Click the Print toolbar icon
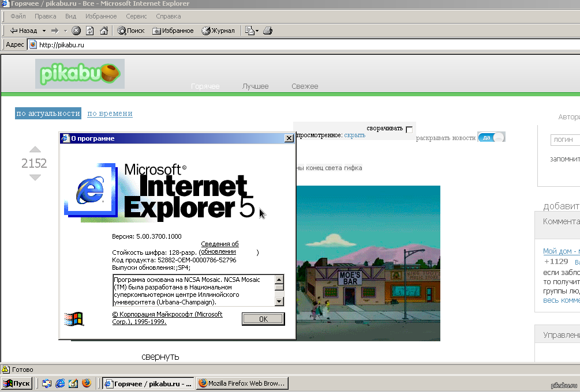Image resolution: width=580 pixels, height=392 pixels. pos(268,31)
